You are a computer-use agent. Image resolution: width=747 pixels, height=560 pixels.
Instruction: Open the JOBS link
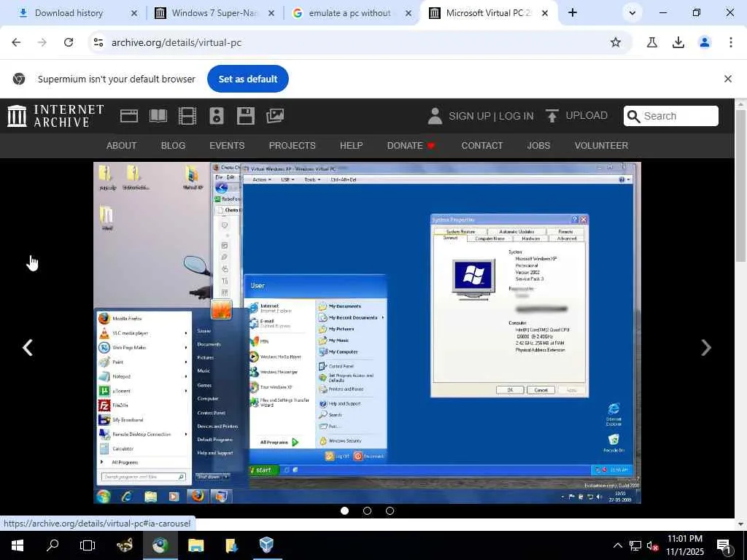538,146
